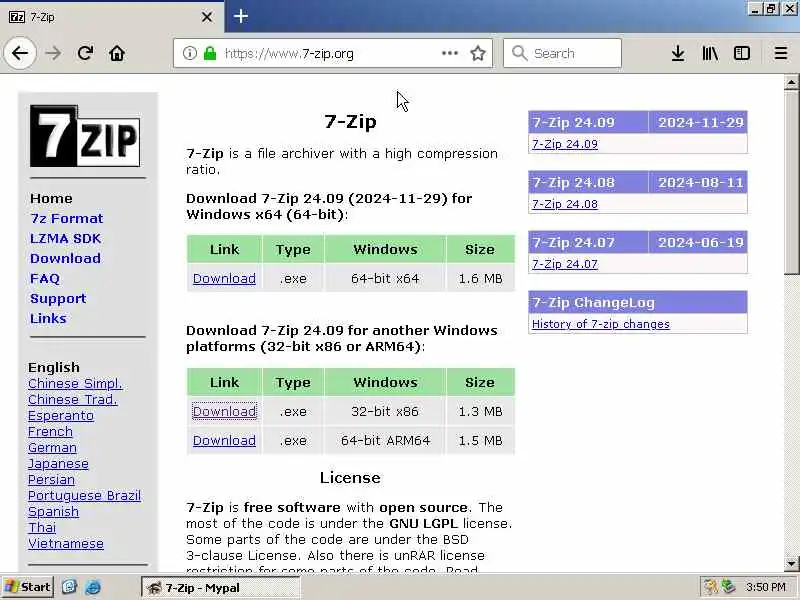Click first system tray icon
This screenshot has height=600, width=800.
[711, 587]
